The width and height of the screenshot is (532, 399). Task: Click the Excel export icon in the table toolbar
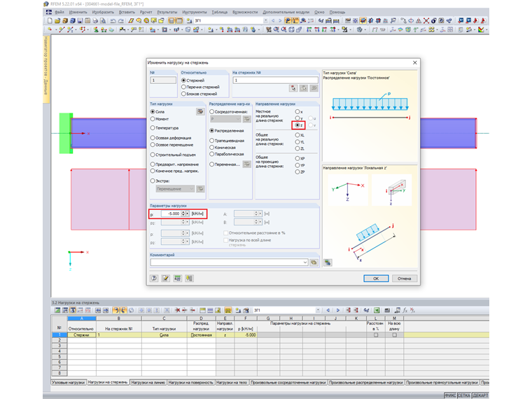(x=377, y=310)
